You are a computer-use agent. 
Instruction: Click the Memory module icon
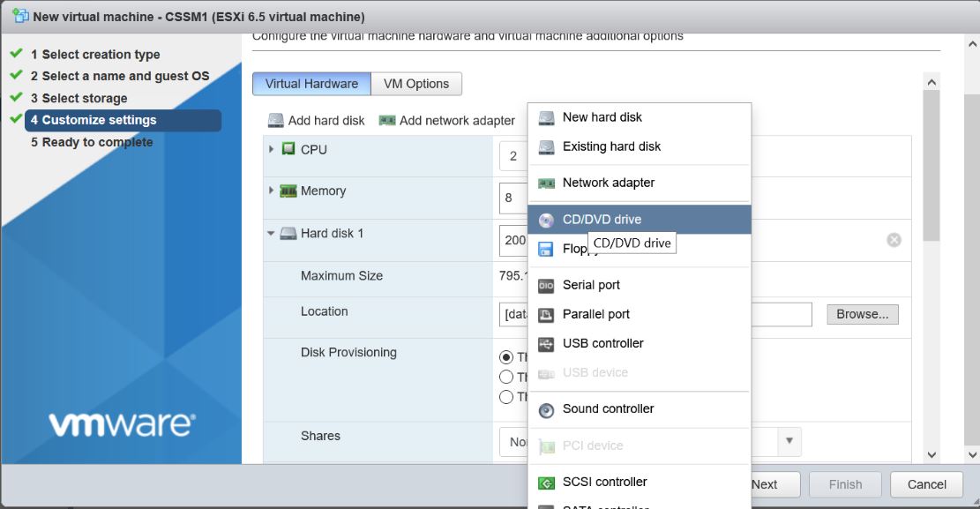click(x=288, y=191)
